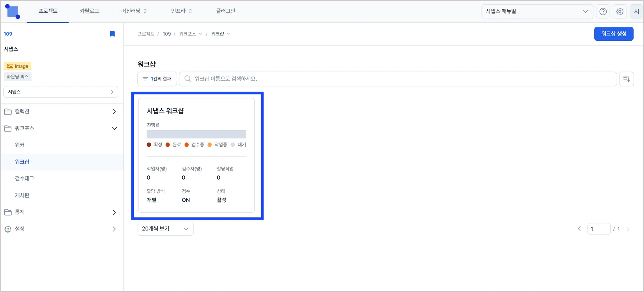This screenshot has height=292, width=644.
Task: Click the 컬렉션 folder icon
Action: click(8, 111)
